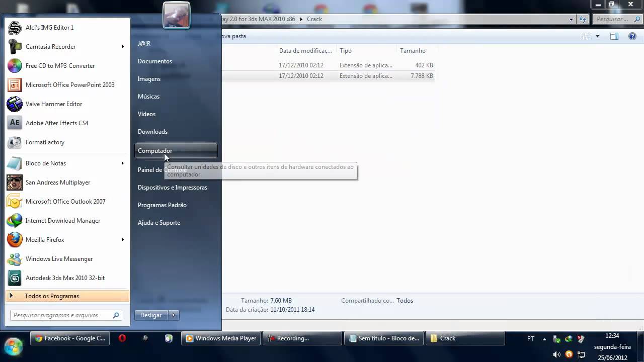
Task: Select the file row sized 7.788 KB
Action: click(x=329, y=76)
